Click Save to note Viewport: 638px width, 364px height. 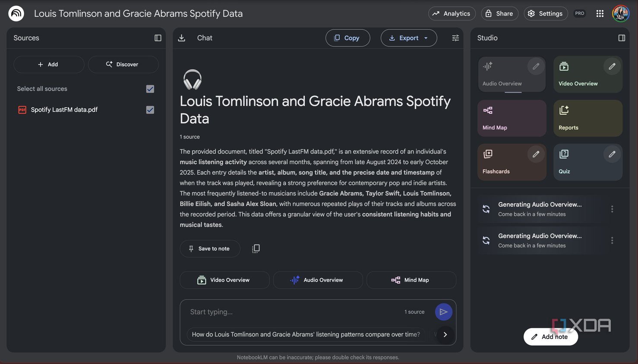[x=210, y=248]
